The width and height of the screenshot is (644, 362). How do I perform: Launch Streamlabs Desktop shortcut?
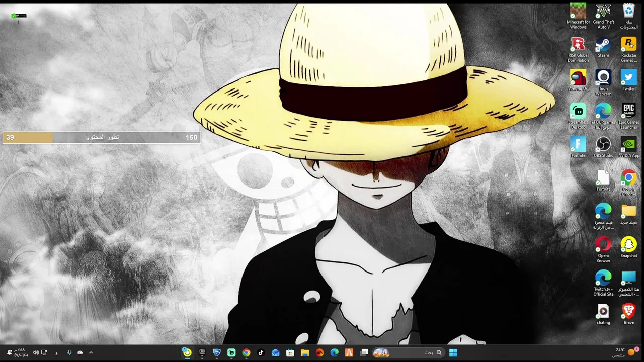[x=578, y=117]
